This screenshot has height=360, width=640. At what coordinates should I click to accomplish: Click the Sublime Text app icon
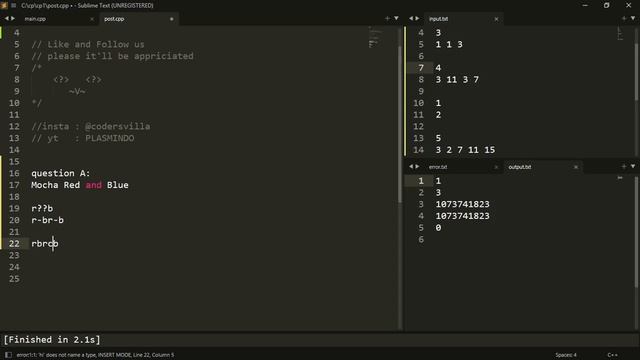click(4, 5)
